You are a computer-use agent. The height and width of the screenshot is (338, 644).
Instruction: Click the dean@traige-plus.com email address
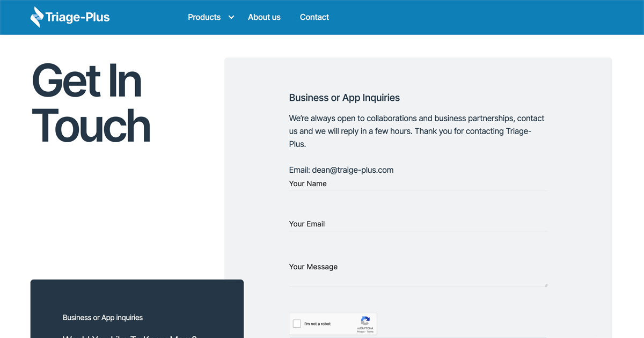(353, 170)
